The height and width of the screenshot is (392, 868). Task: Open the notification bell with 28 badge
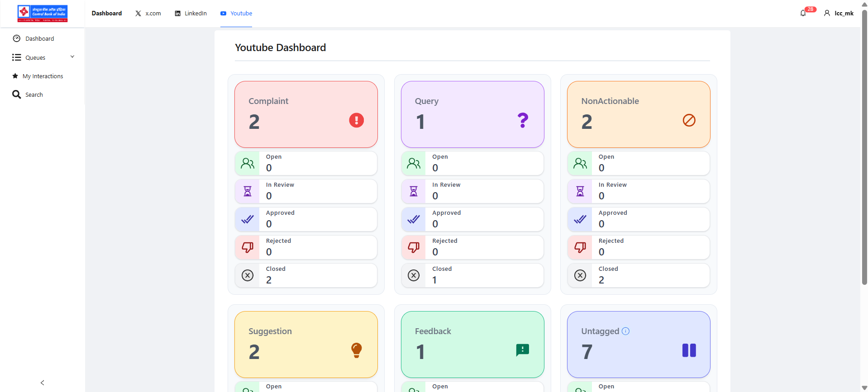(x=803, y=13)
